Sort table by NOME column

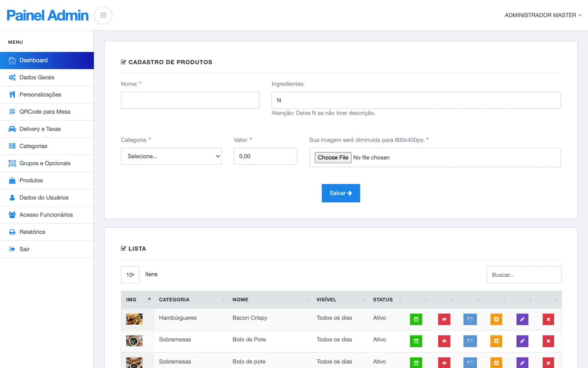click(270, 300)
